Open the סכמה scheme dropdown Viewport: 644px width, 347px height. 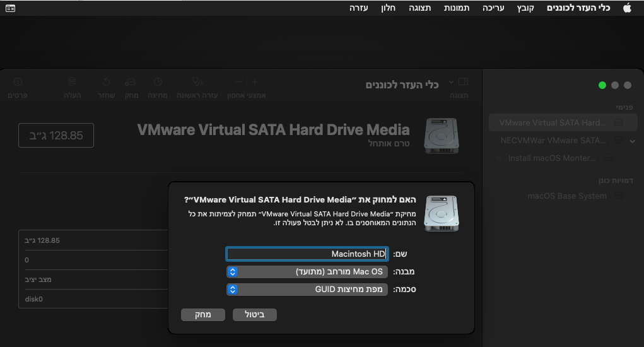click(307, 290)
